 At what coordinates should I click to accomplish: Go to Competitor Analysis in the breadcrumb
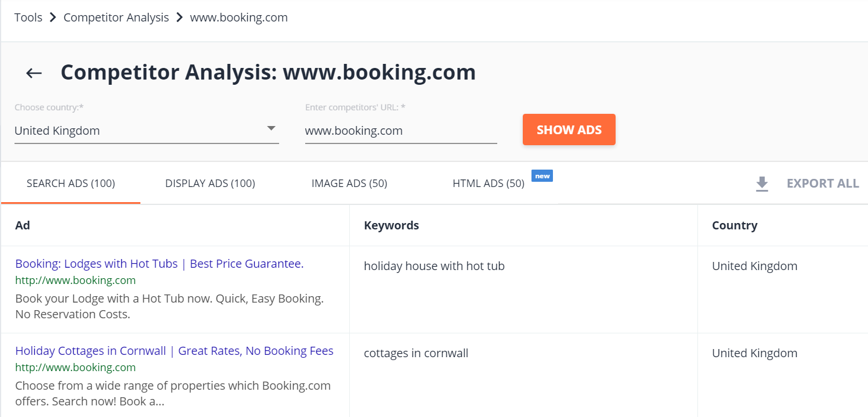[116, 17]
